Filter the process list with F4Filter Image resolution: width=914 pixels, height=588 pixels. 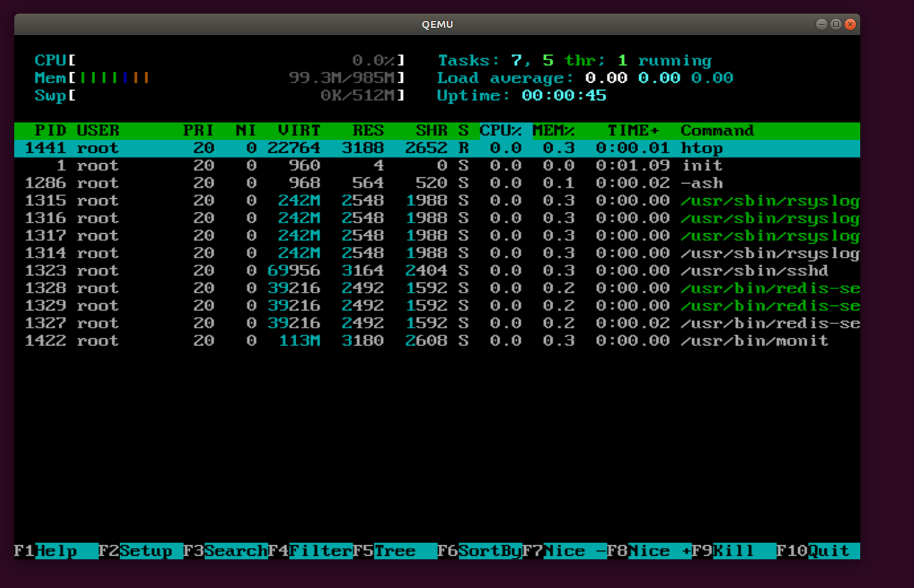coord(311,551)
